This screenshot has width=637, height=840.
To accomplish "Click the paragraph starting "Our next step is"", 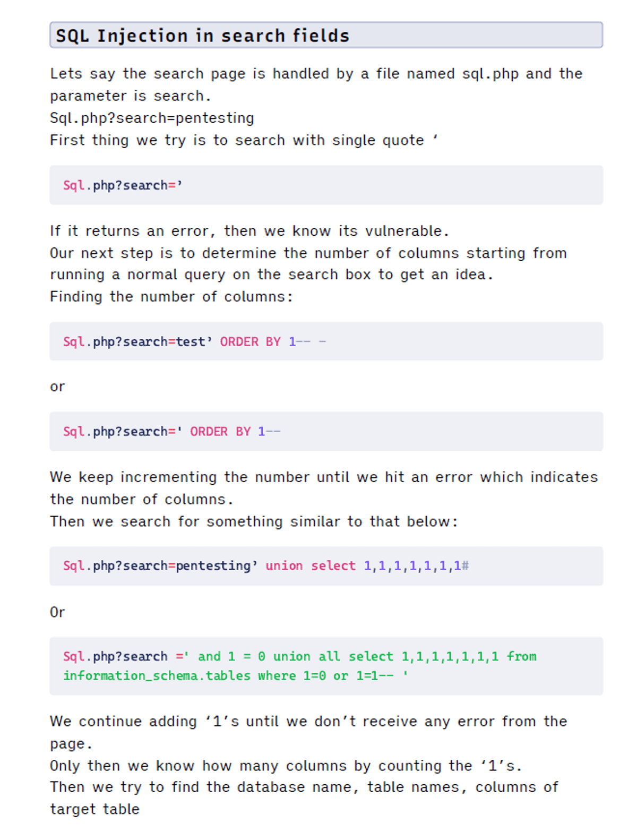I will (308, 263).
